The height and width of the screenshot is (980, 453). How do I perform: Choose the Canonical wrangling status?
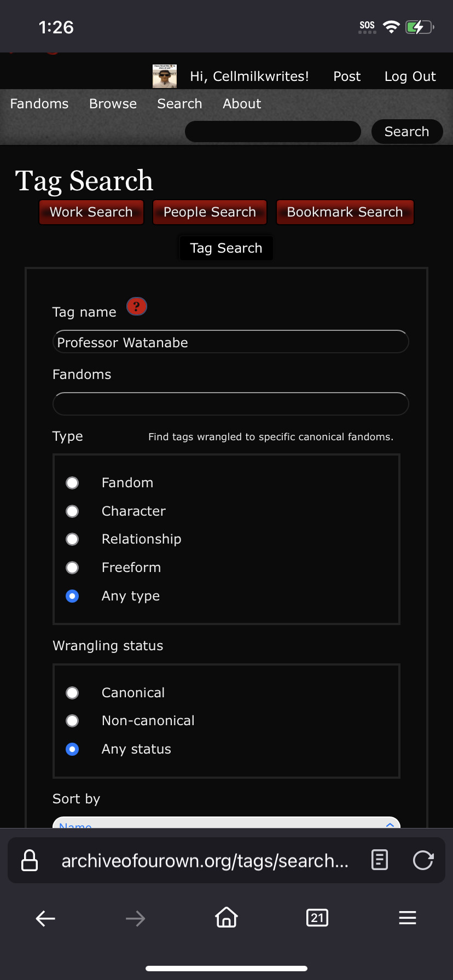(x=72, y=693)
